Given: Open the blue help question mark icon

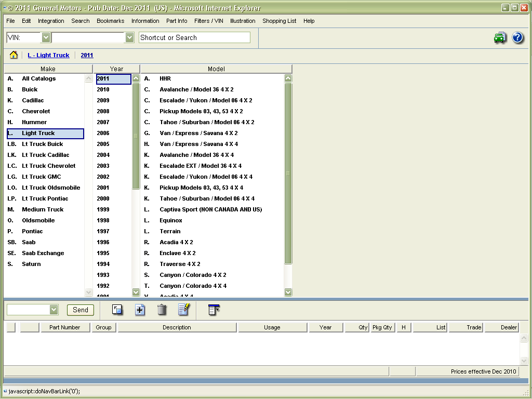Looking at the screenshot, I should (517, 37).
